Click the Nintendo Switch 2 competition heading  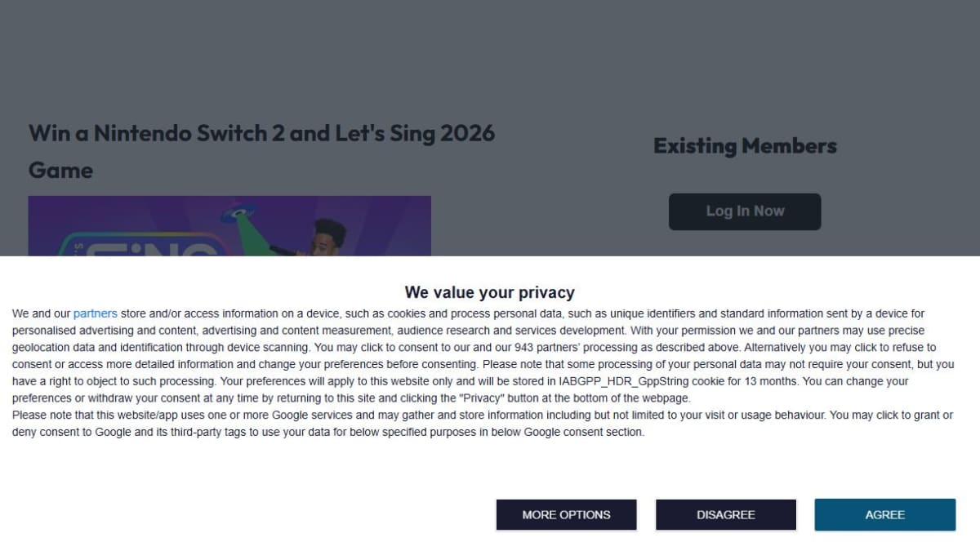[x=261, y=133]
